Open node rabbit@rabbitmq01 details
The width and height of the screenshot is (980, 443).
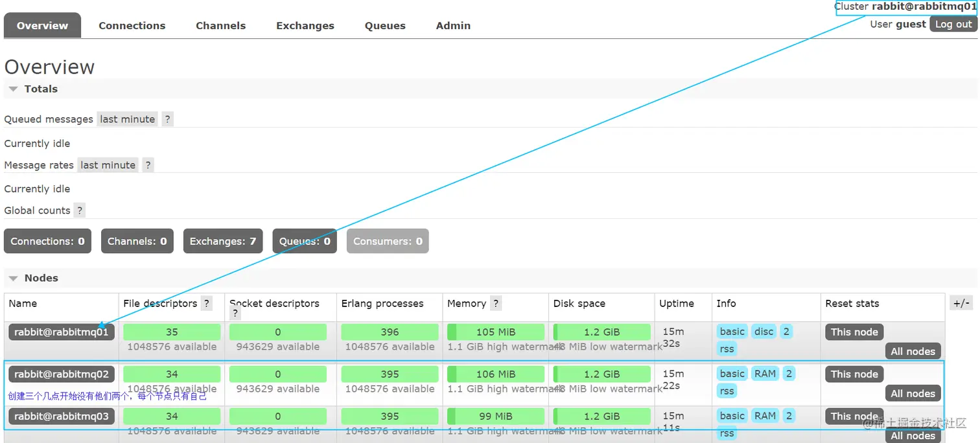pyautogui.click(x=62, y=332)
